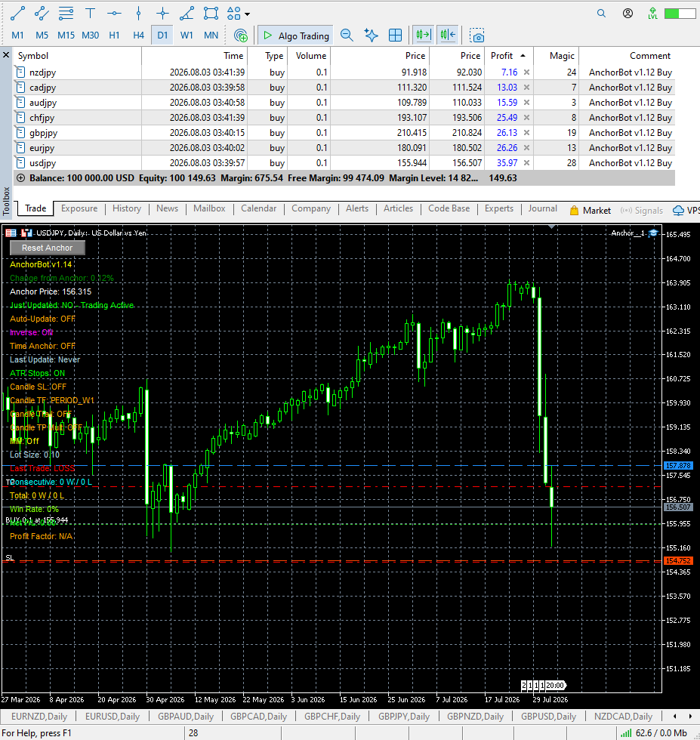Viewport: 700px width, 740px height.
Task: Open the Exposure tab
Action: coord(79,208)
